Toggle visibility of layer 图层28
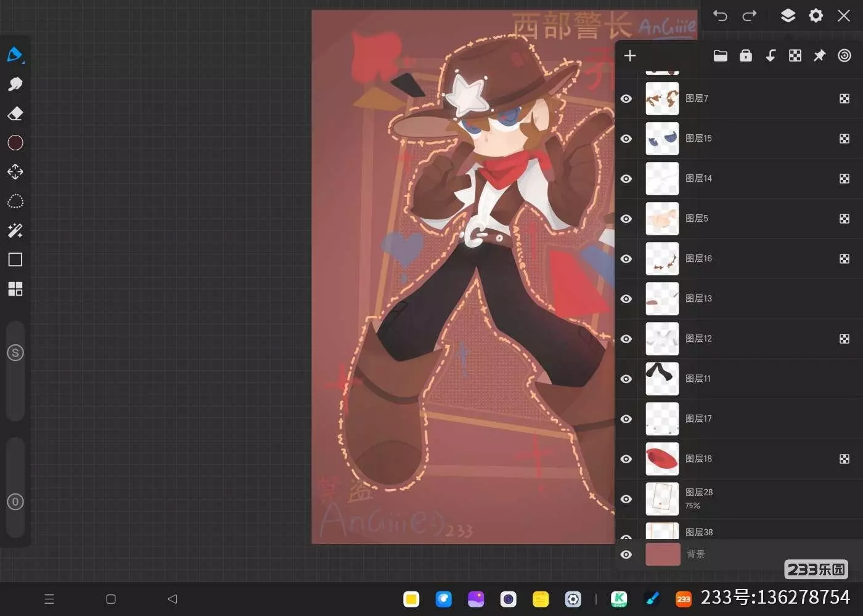Screen dimensions: 863x616 (626, 499)
